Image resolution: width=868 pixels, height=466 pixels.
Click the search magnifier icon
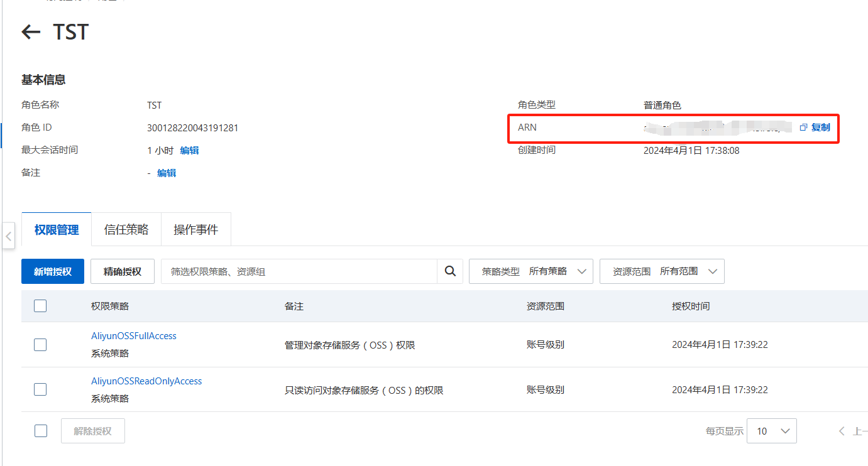(x=450, y=271)
